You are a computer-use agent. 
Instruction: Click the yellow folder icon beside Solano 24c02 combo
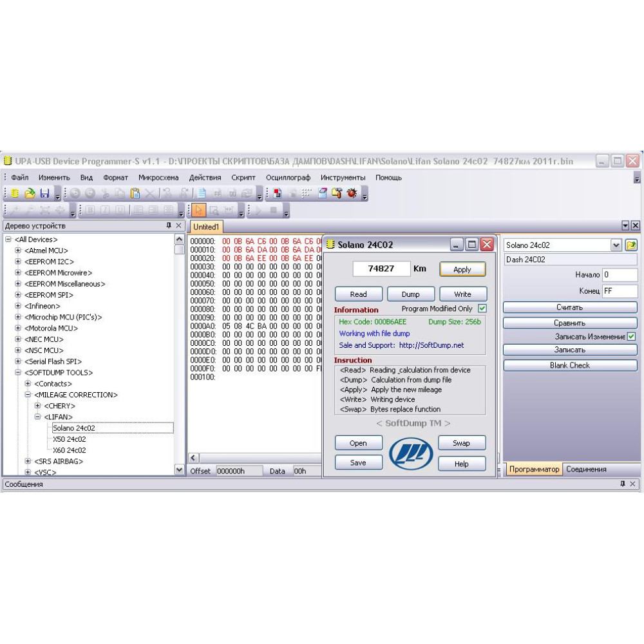point(631,245)
